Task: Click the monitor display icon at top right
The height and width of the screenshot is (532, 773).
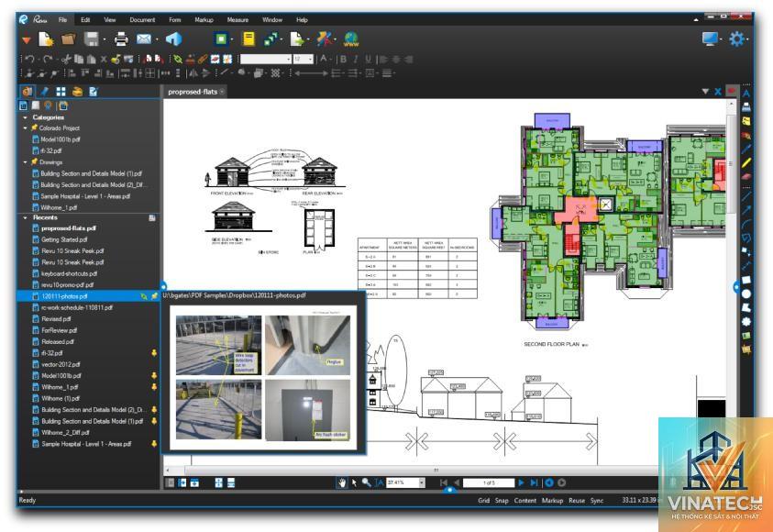Action: [x=710, y=39]
